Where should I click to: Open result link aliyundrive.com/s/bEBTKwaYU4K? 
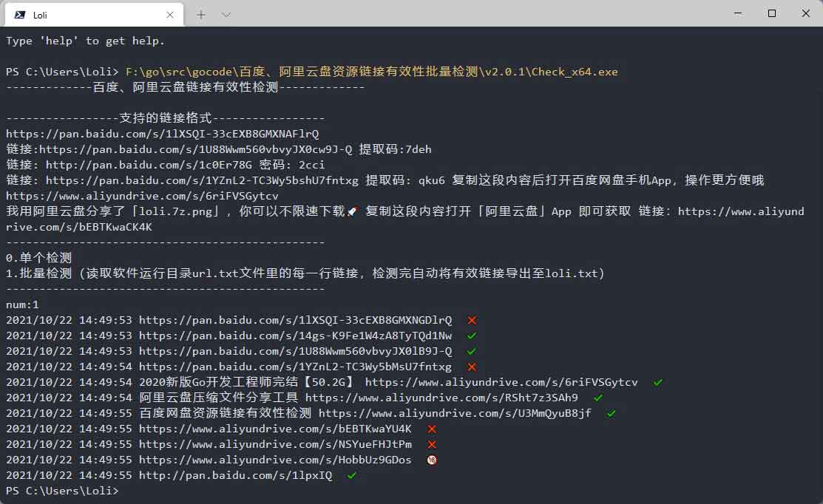coord(275,429)
